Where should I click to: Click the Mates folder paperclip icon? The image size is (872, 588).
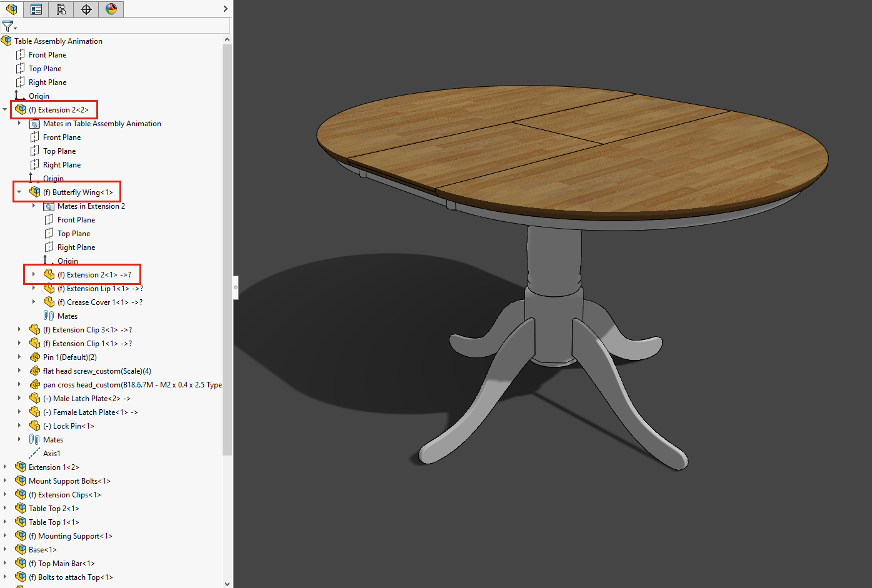click(x=34, y=439)
